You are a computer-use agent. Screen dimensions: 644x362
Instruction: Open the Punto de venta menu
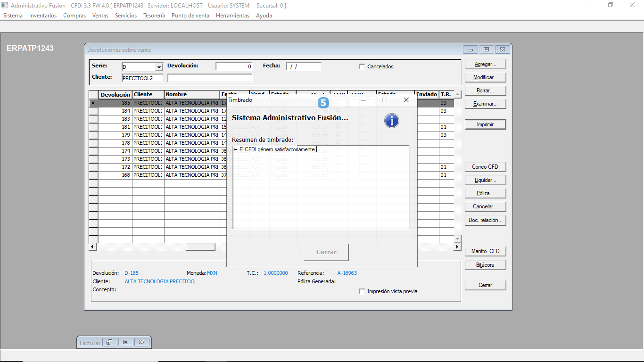[190, 16]
